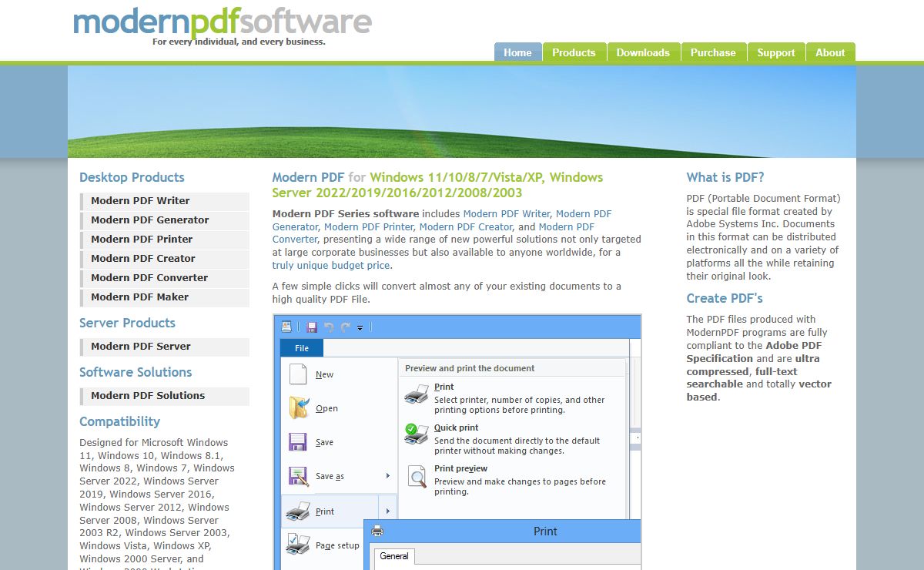The image size is (924, 570).
Task: Open Modern PDF Server in sidebar
Action: (164, 347)
